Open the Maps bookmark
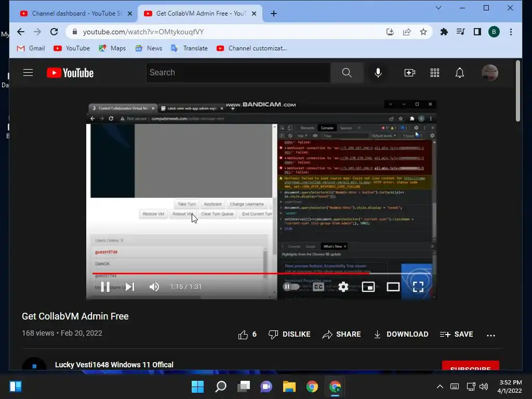This screenshot has width=532, height=399. (x=112, y=48)
